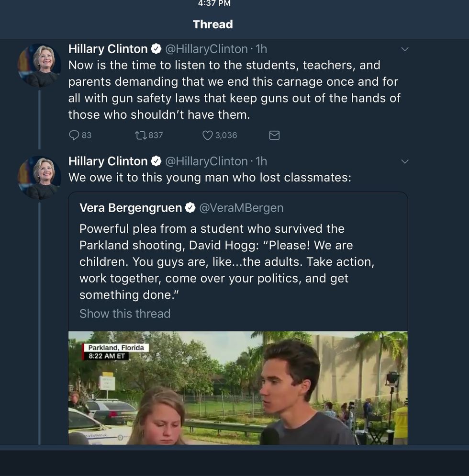Expand options chevron on second tweet
This screenshot has height=476, width=469.
coord(405,161)
